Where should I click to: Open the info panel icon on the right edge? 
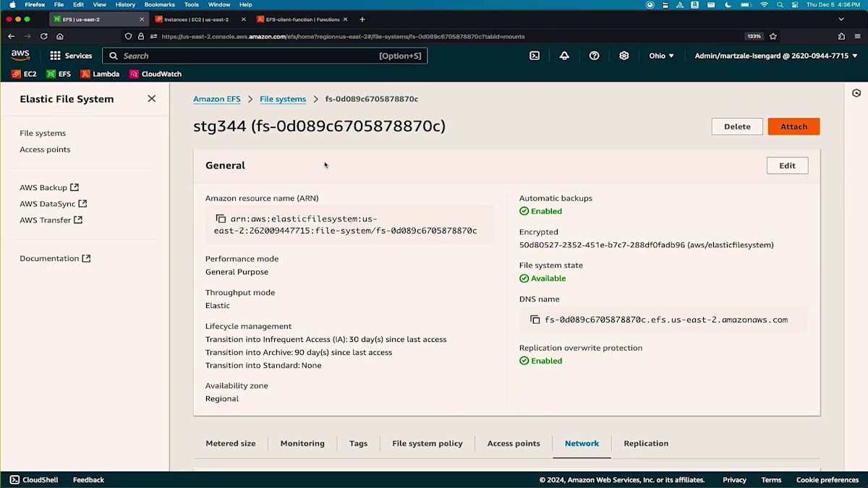coord(856,93)
